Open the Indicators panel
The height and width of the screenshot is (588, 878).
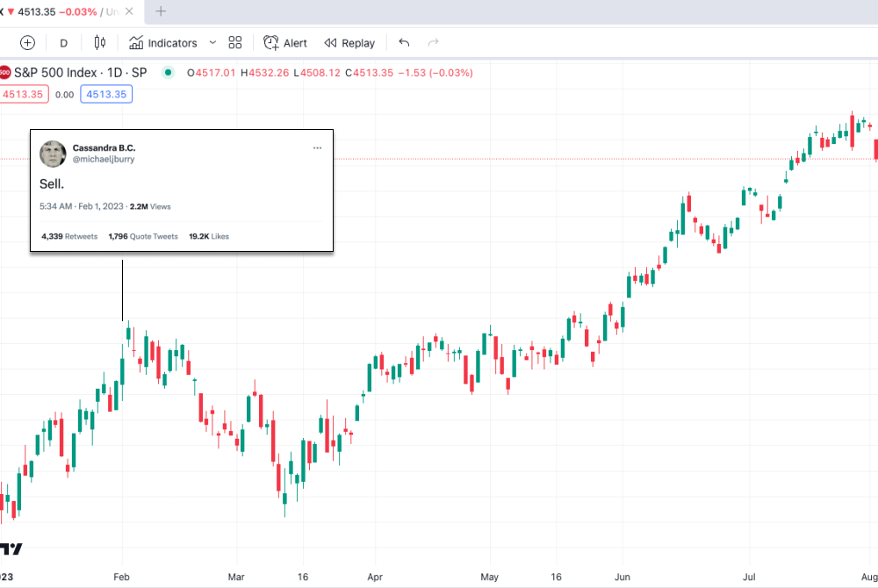coord(163,43)
